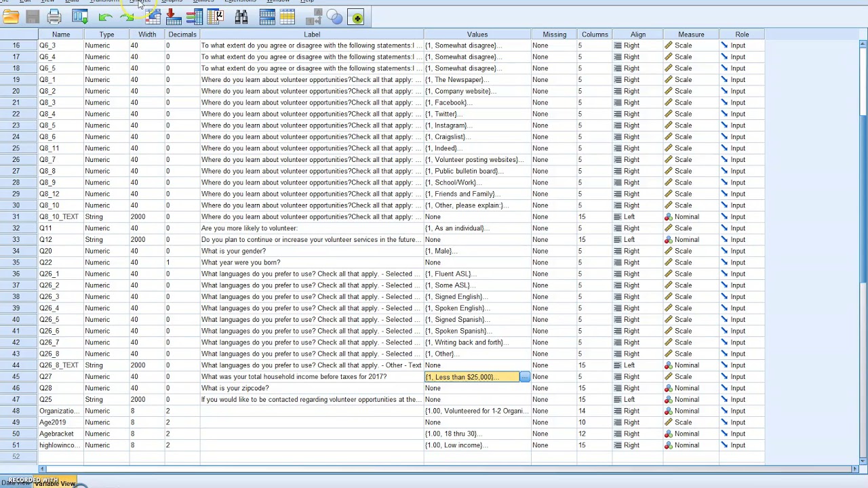Click the variable name Agebracket

(56, 434)
